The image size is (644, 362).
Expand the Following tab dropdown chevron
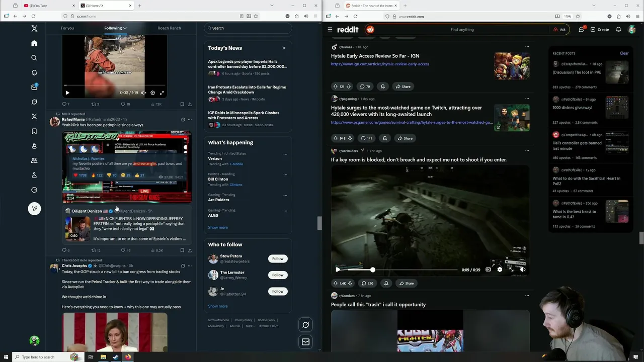pyautogui.click(x=125, y=28)
